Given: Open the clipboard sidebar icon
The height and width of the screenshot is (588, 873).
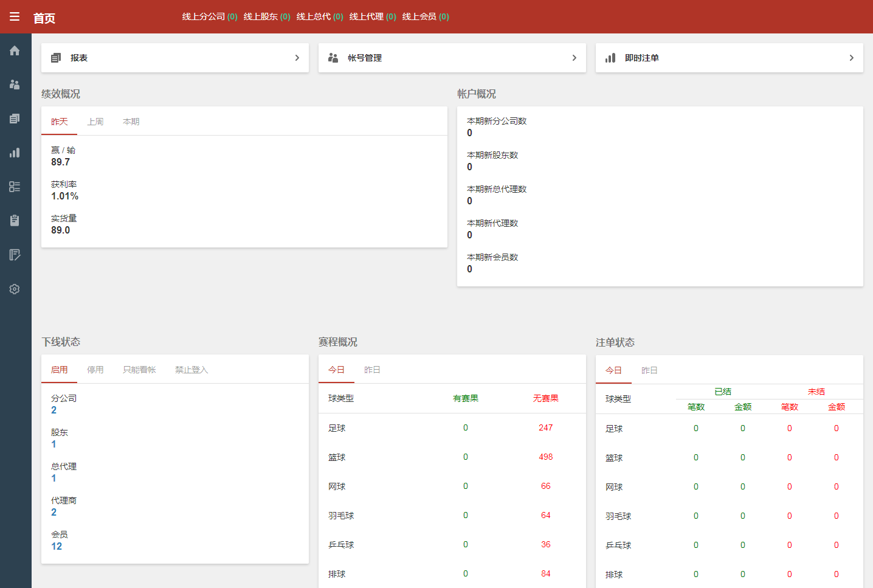Looking at the screenshot, I should pos(15,221).
